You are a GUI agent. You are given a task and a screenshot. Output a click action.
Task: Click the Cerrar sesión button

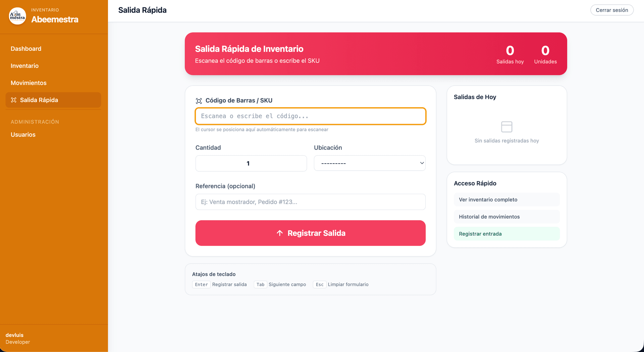coord(611,10)
